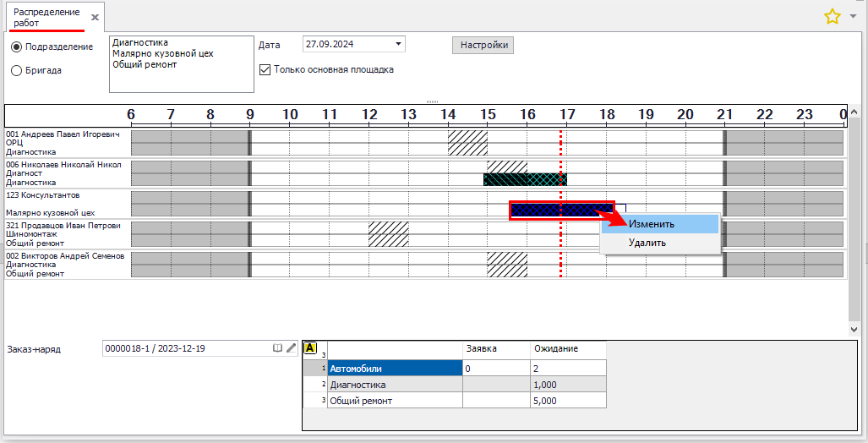Viewport: 868px width, 443px height.
Task: Click the pencil edit icon for Заказ-наряд
Action: pyautogui.click(x=291, y=347)
